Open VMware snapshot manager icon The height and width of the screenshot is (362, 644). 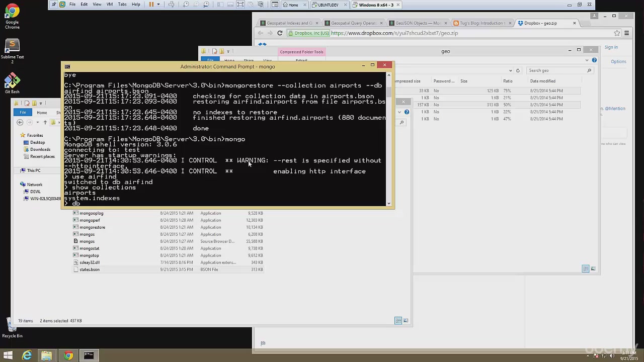pyautogui.click(x=206, y=5)
